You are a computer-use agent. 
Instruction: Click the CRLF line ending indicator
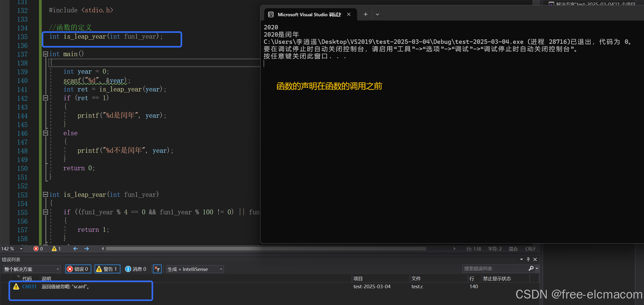click(530, 249)
